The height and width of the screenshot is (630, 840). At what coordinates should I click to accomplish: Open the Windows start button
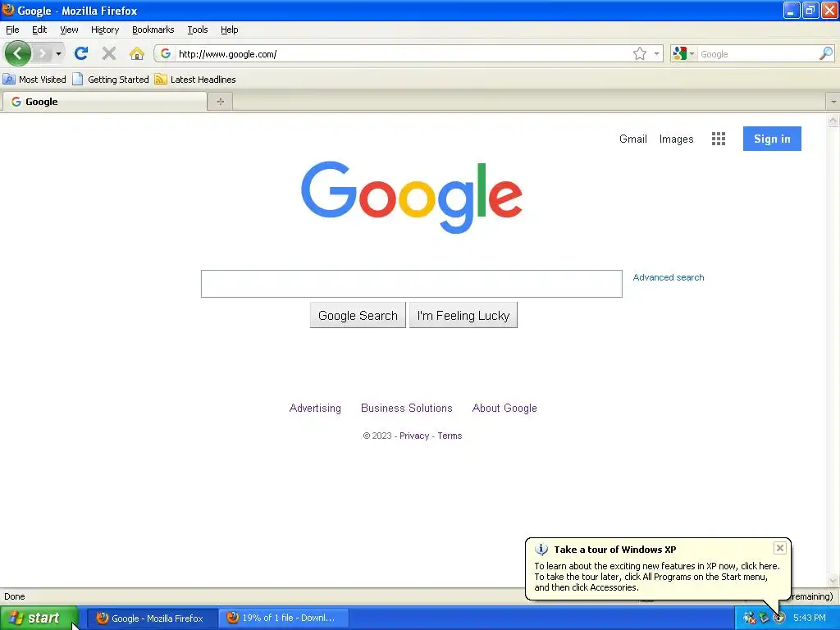(x=39, y=619)
